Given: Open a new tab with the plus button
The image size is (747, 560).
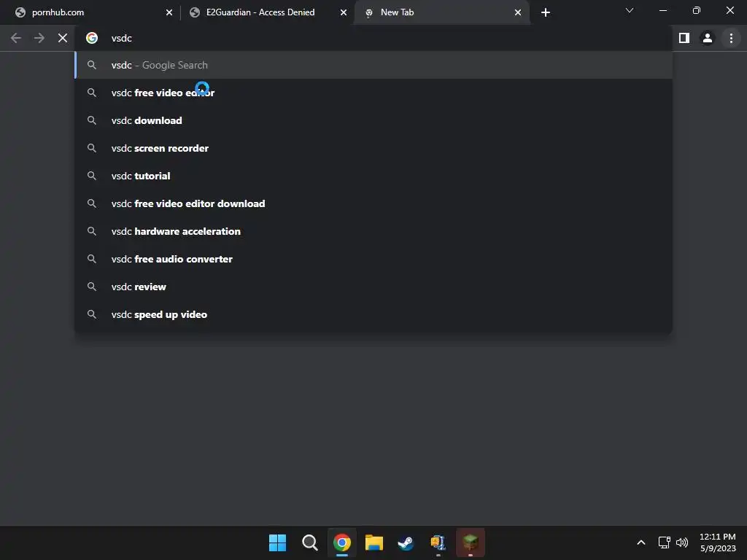Looking at the screenshot, I should (546, 12).
